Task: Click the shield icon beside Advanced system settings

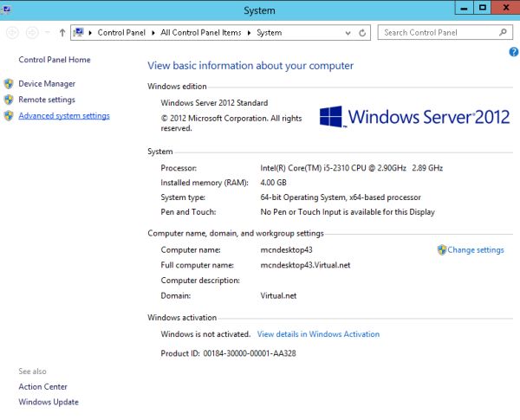Action: coord(9,115)
